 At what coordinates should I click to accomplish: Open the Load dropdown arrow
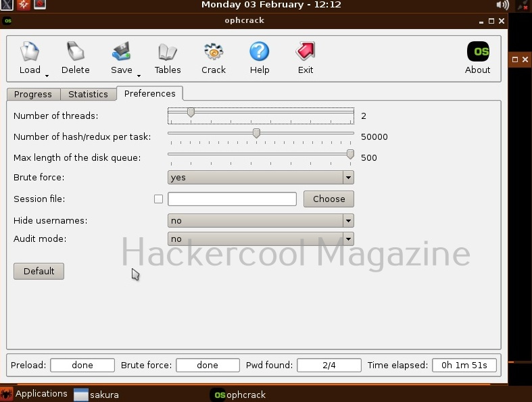point(47,76)
